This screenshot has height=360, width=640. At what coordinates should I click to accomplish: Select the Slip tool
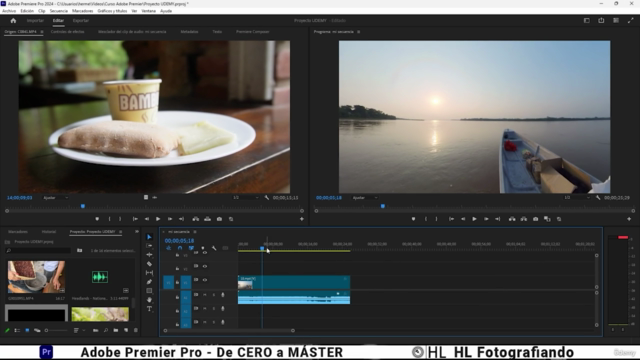pos(149,273)
